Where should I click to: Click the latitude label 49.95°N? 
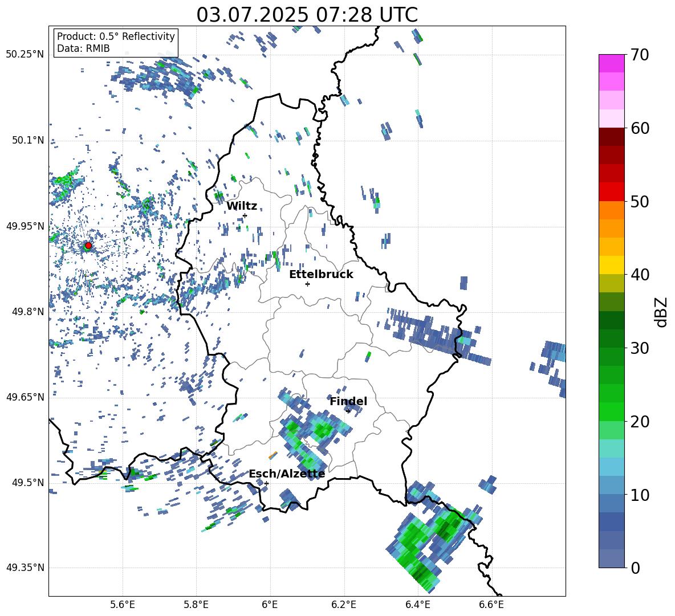(x=25, y=226)
